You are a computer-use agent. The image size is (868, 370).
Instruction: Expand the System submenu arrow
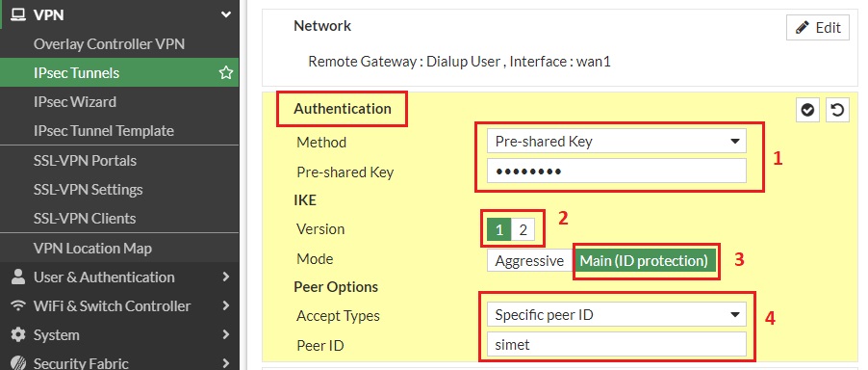click(x=226, y=334)
